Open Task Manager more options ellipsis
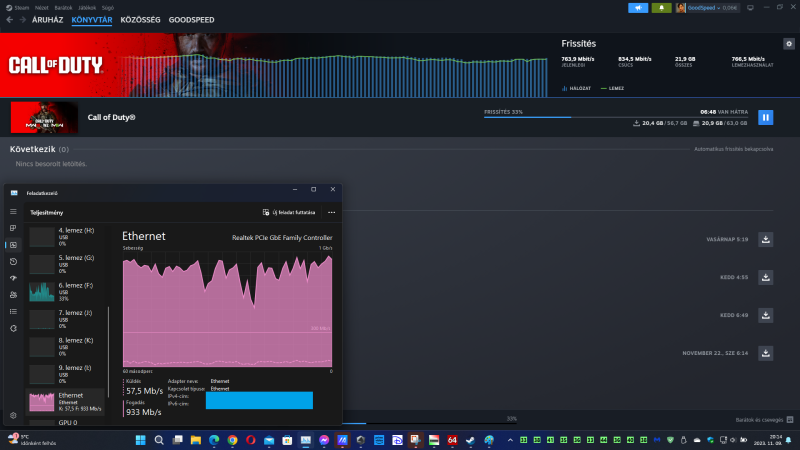The width and height of the screenshot is (800, 450). coord(332,212)
